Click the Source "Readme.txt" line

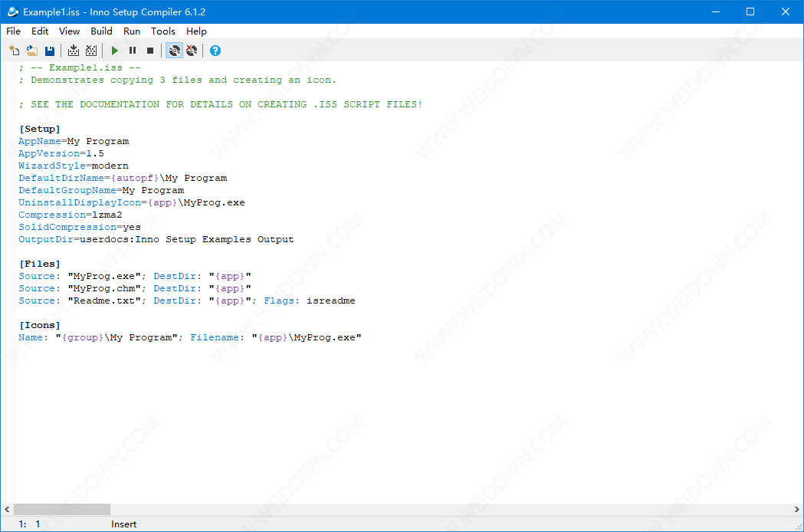pyautogui.click(x=187, y=300)
